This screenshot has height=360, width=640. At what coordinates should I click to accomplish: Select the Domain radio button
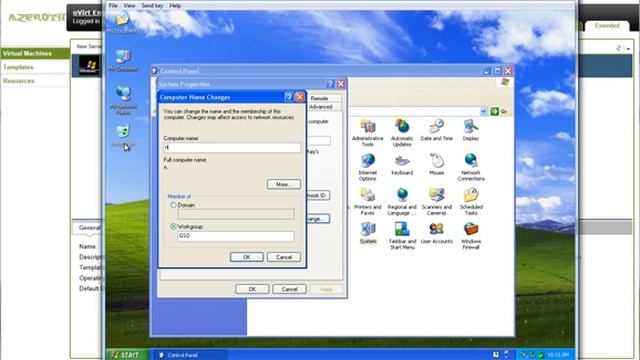(x=173, y=205)
